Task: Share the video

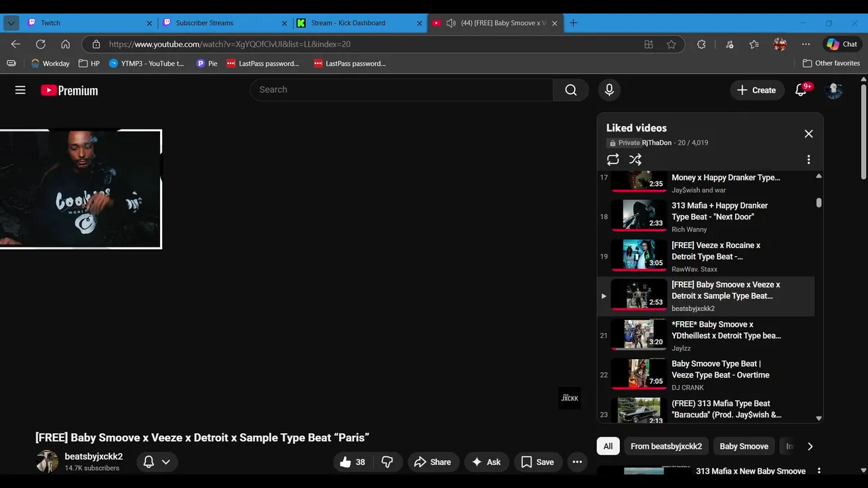Action: click(x=433, y=462)
